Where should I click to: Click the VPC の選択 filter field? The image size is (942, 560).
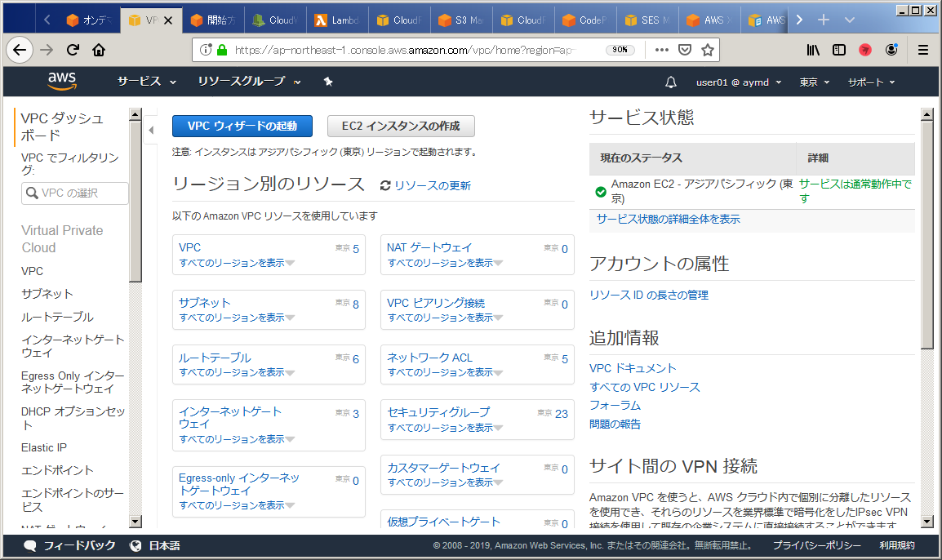74,193
